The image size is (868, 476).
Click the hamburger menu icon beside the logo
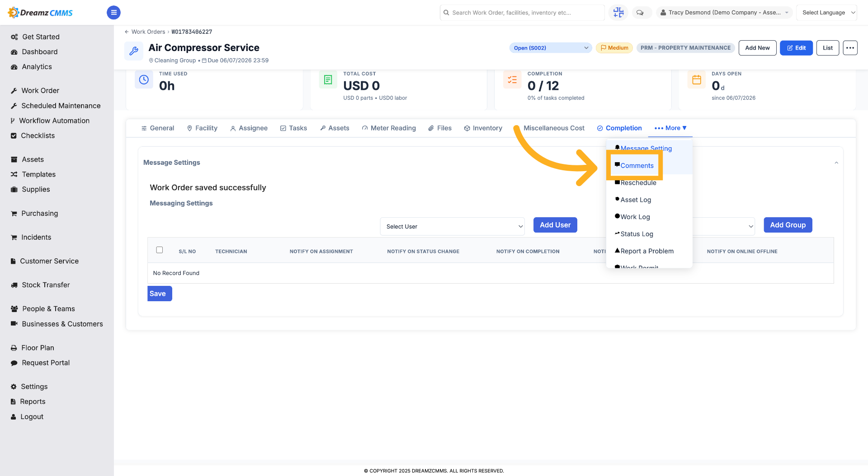pyautogui.click(x=113, y=13)
